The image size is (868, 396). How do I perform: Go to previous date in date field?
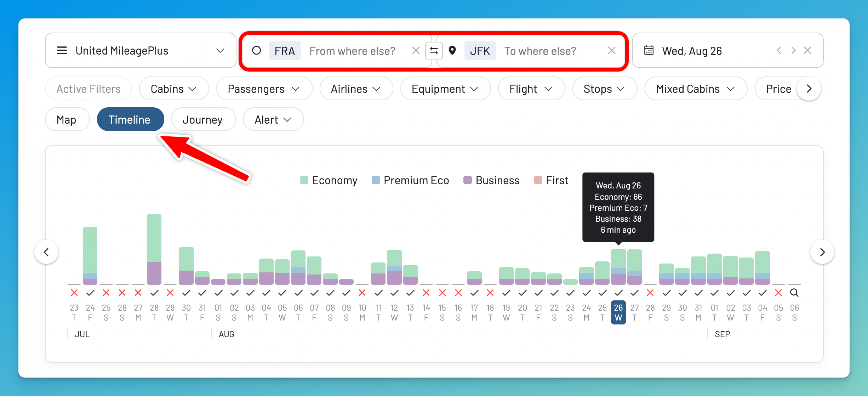(x=779, y=50)
